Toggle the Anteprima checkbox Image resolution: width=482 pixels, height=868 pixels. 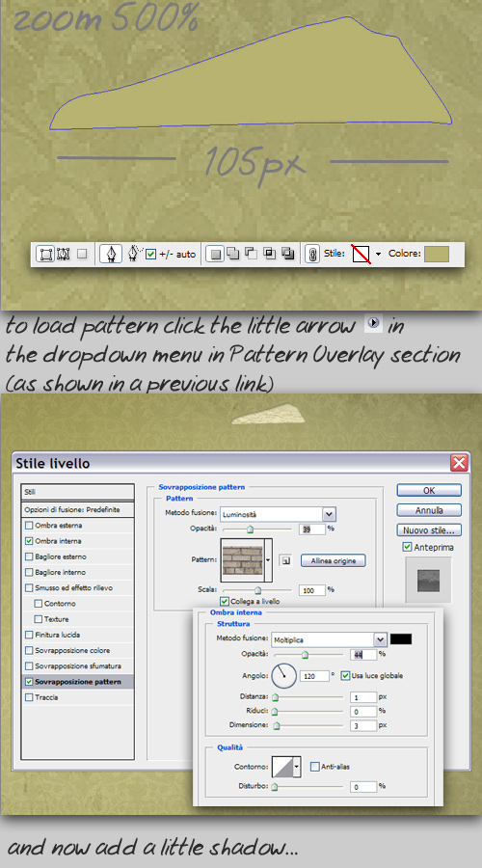coord(408,547)
